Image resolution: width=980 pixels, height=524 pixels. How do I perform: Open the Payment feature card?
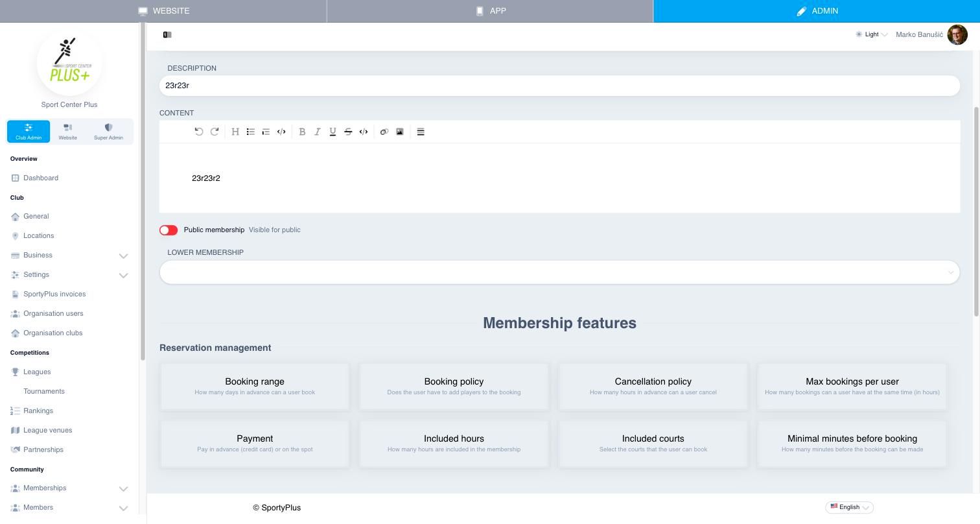pos(255,444)
